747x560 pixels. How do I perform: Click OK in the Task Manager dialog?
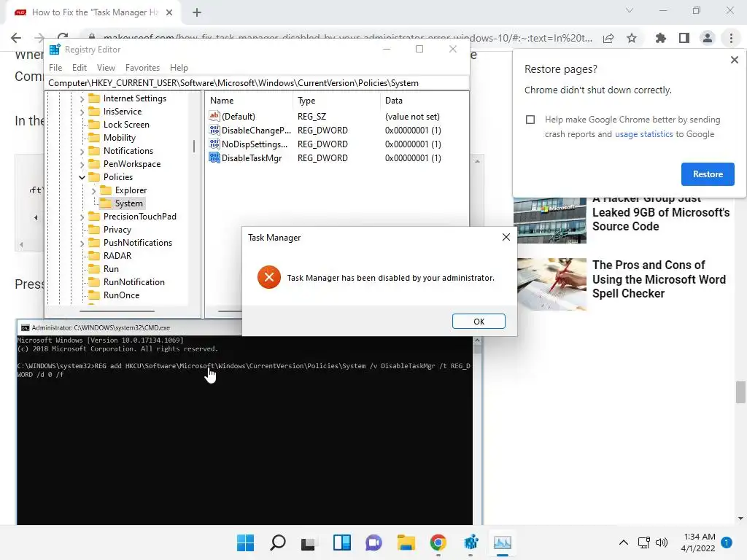[479, 322]
